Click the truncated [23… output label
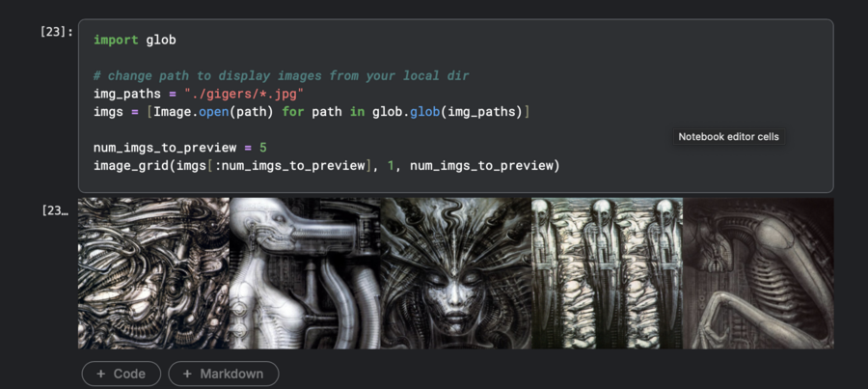This screenshot has height=389, width=868. pos(55,210)
